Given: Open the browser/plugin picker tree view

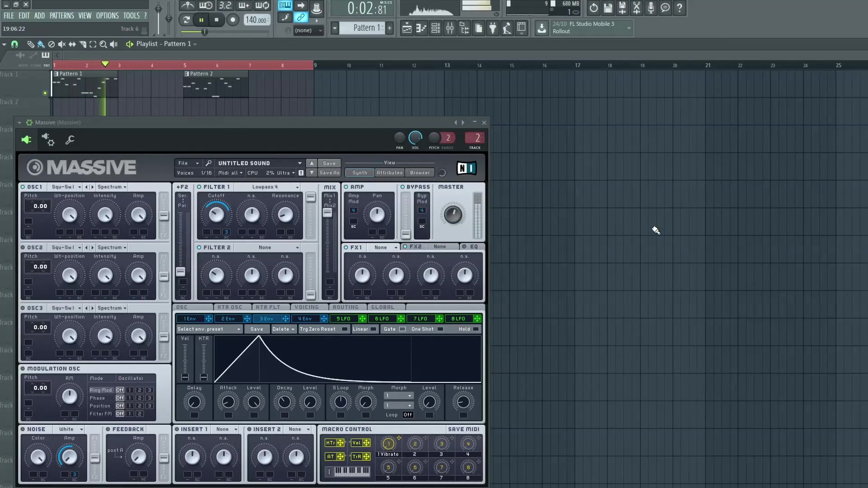Looking at the screenshot, I should pos(464,28).
